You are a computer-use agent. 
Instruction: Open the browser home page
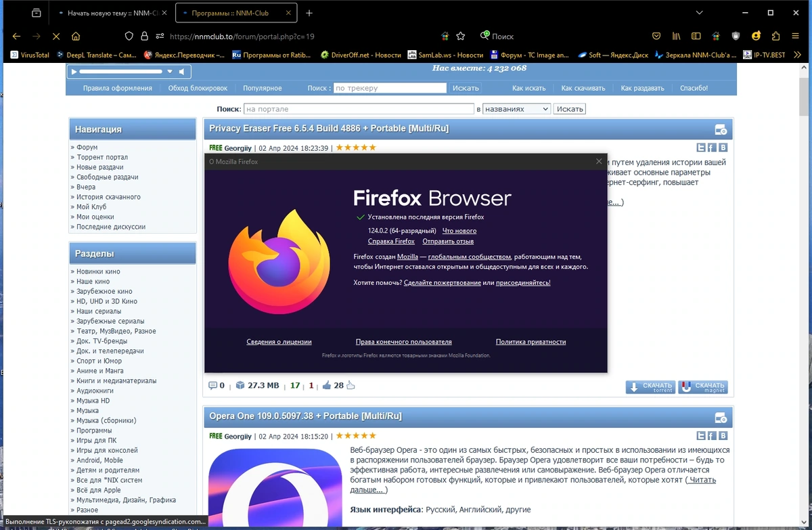[x=76, y=37]
